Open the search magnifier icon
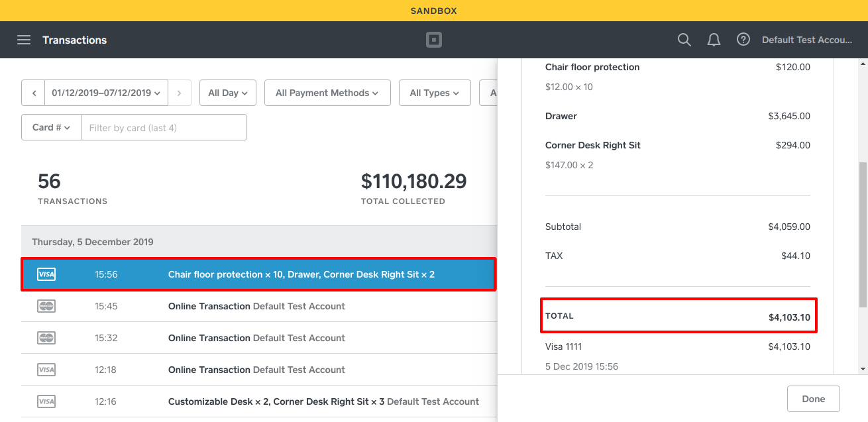 click(x=684, y=40)
